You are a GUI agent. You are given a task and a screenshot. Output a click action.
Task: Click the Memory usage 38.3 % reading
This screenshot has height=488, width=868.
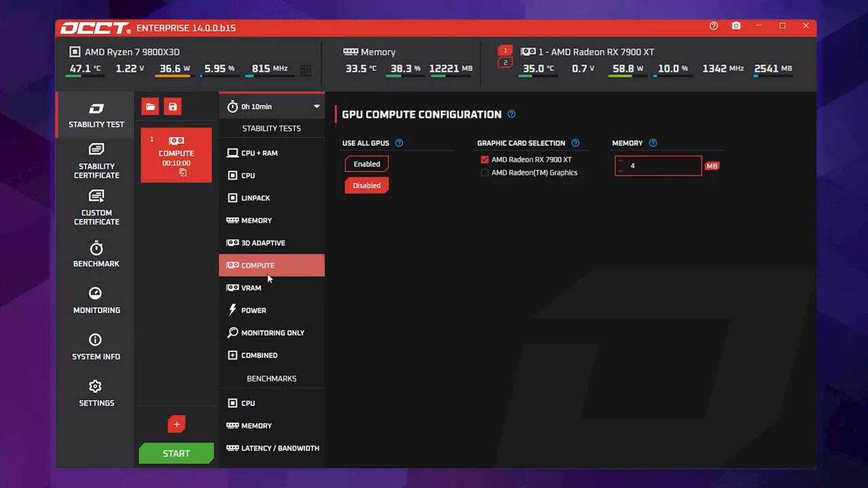[405, 68]
